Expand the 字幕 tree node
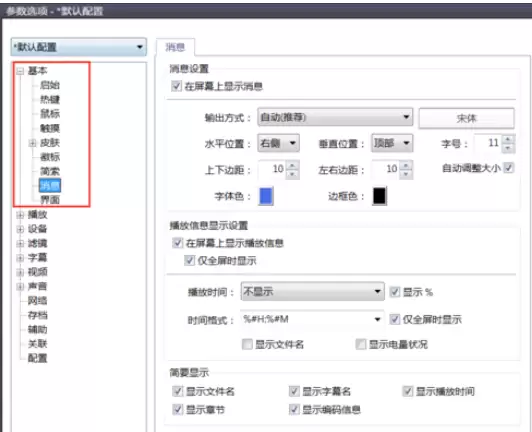532x432 pixels. pos(20,258)
